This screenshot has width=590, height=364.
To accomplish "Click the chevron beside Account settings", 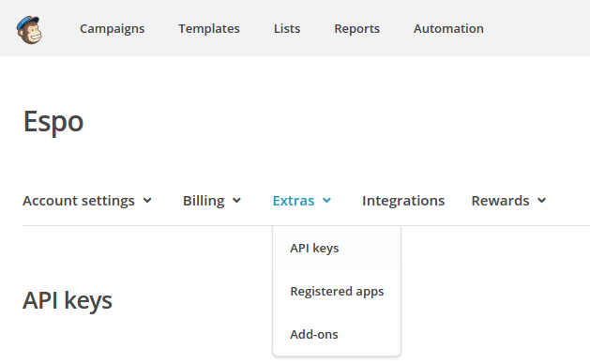I will point(147,201).
